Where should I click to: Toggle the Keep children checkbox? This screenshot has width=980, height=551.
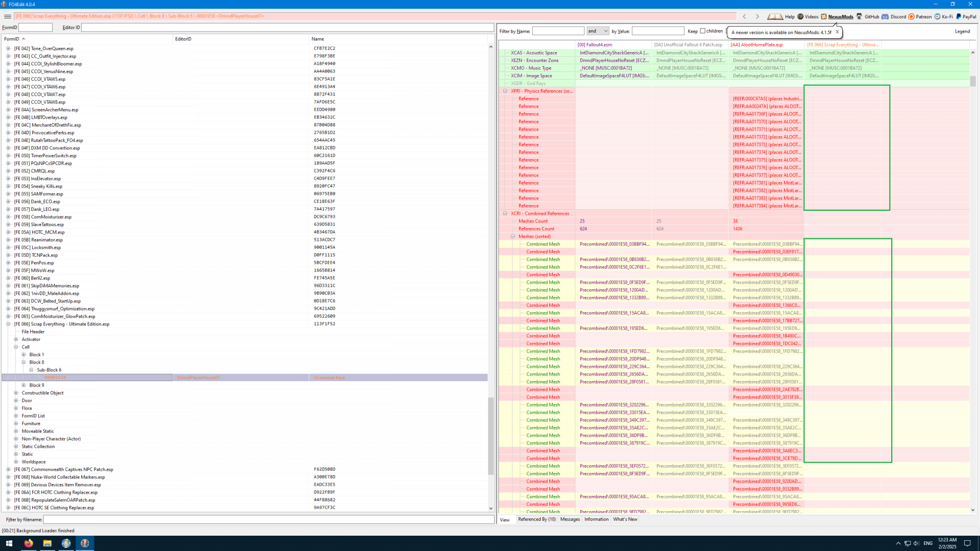point(703,31)
